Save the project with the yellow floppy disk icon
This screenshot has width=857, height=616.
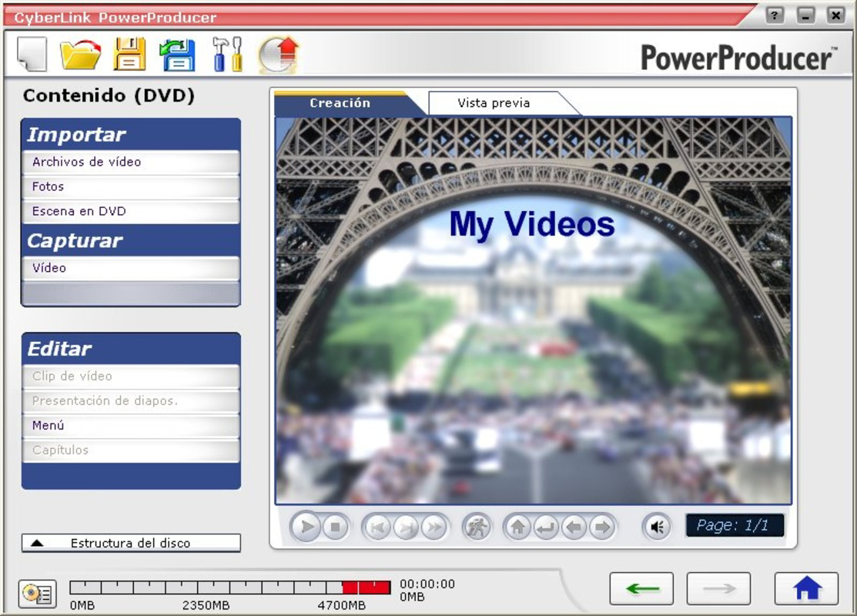coord(129,54)
